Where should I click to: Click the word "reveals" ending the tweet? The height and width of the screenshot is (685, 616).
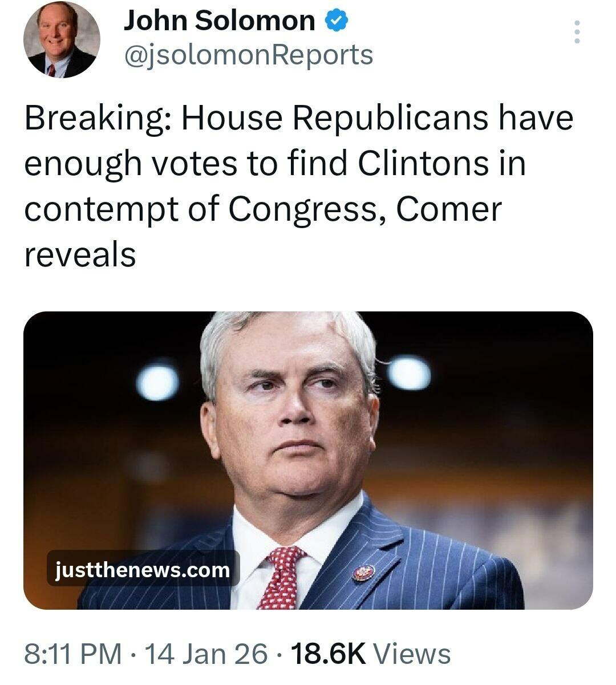80,255
